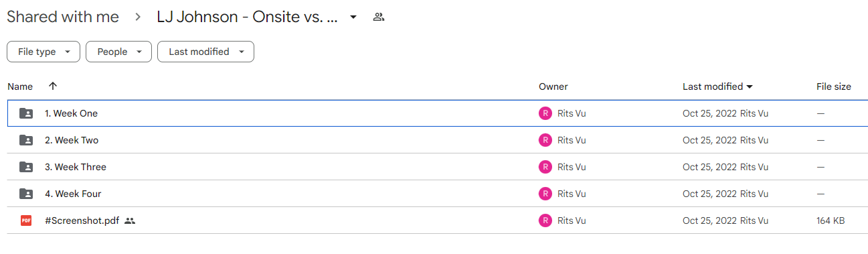
Task: Go back to Shared with me
Action: 63,17
